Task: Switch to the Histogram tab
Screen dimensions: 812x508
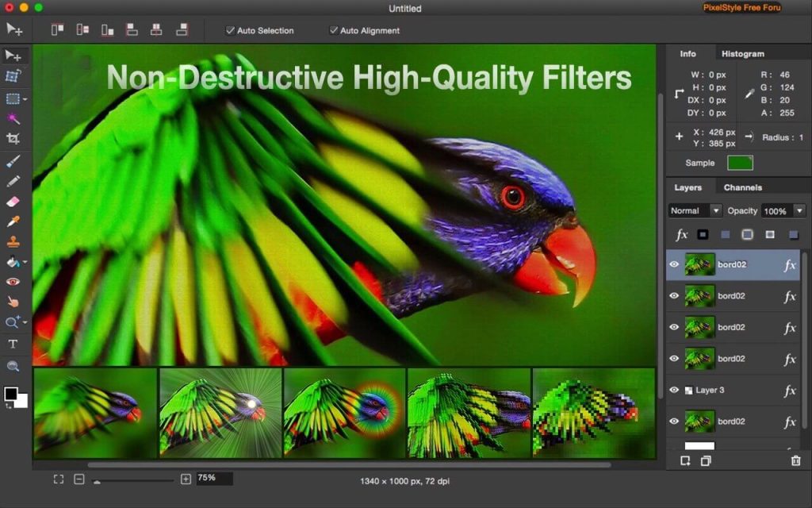Action: [x=742, y=53]
